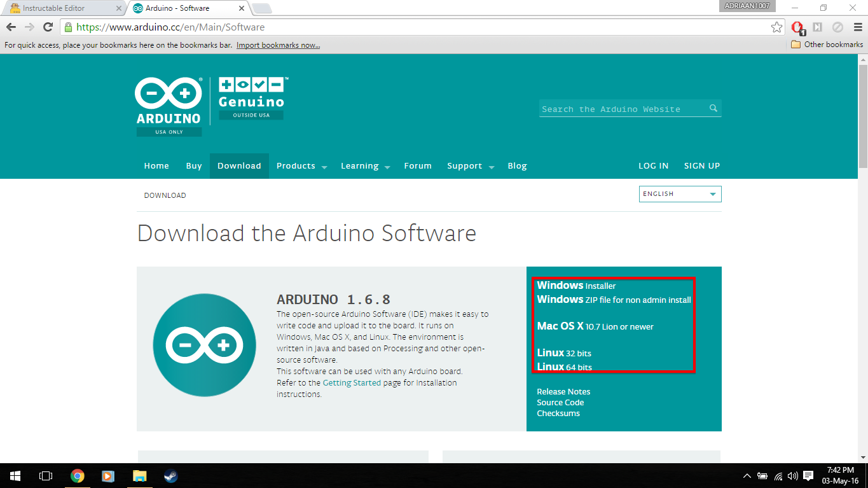Download the Linux 32 bits version

pyautogui.click(x=564, y=353)
